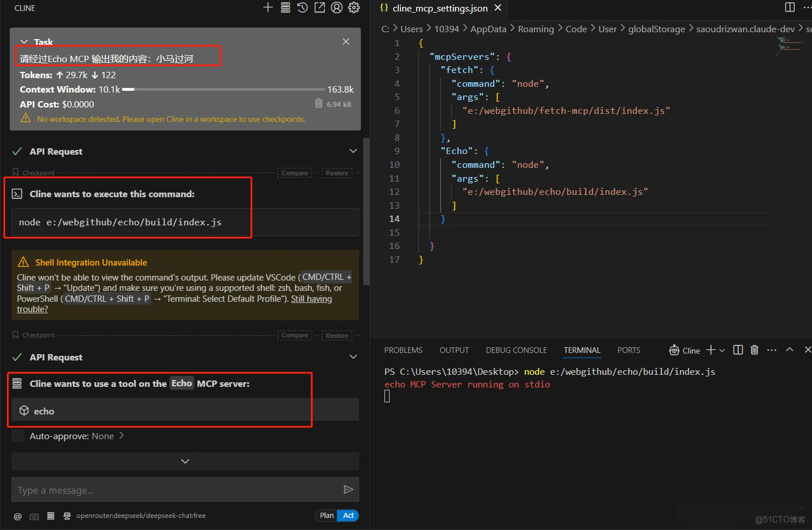The width and height of the screenshot is (812, 530).
Task: Switch to the PROBLEMS panel tab
Action: pos(403,350)
